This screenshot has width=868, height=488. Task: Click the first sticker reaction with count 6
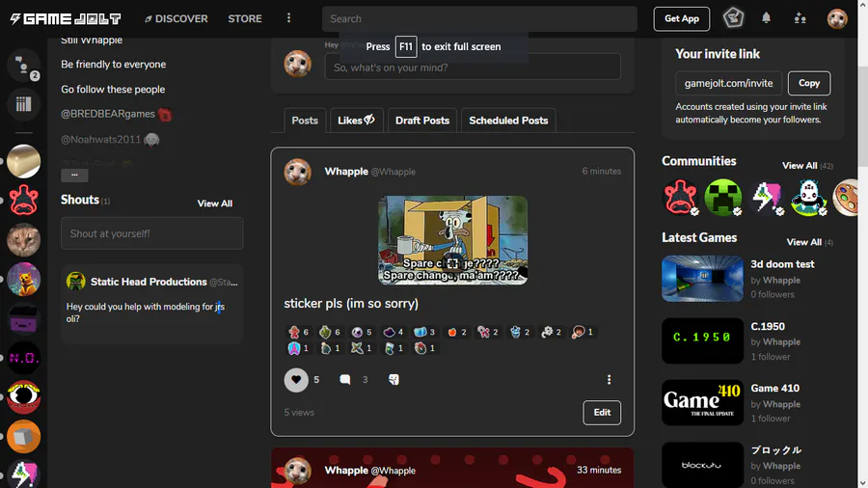[298, 332]
